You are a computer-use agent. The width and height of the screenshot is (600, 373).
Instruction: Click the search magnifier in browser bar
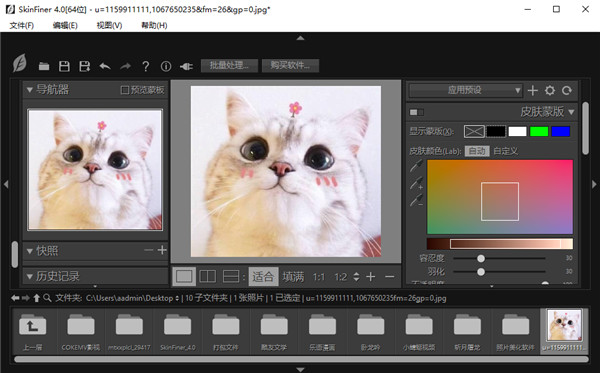click(47, 298)
